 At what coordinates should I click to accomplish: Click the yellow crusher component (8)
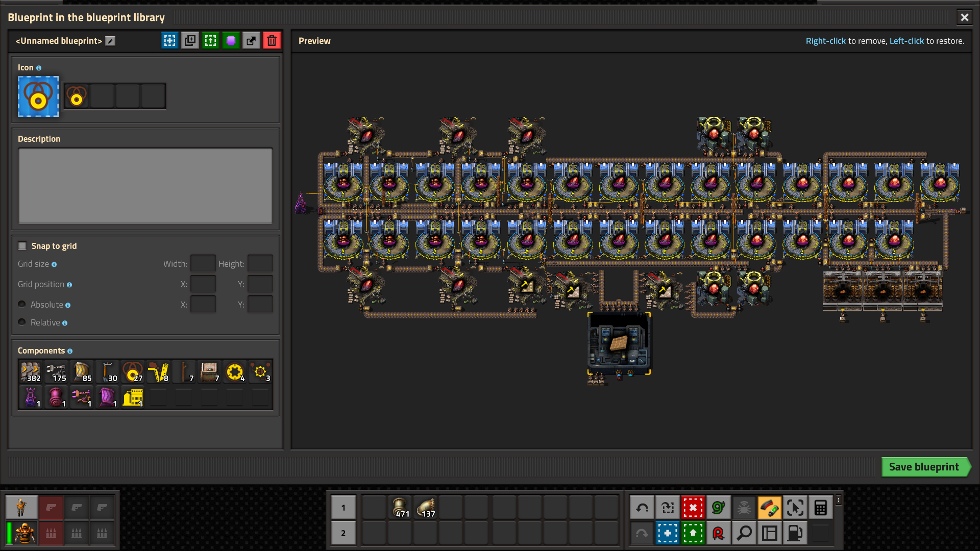click(x=158, y=372)
